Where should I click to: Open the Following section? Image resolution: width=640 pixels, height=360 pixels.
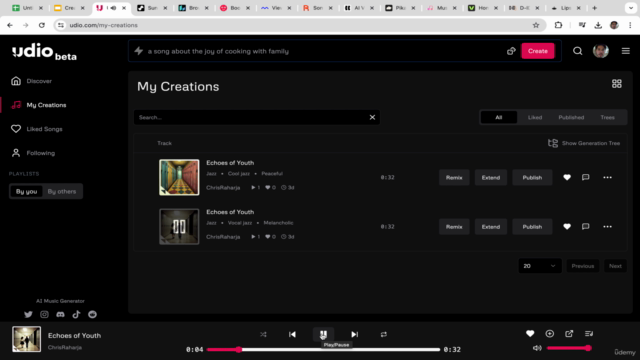[33, 153]
